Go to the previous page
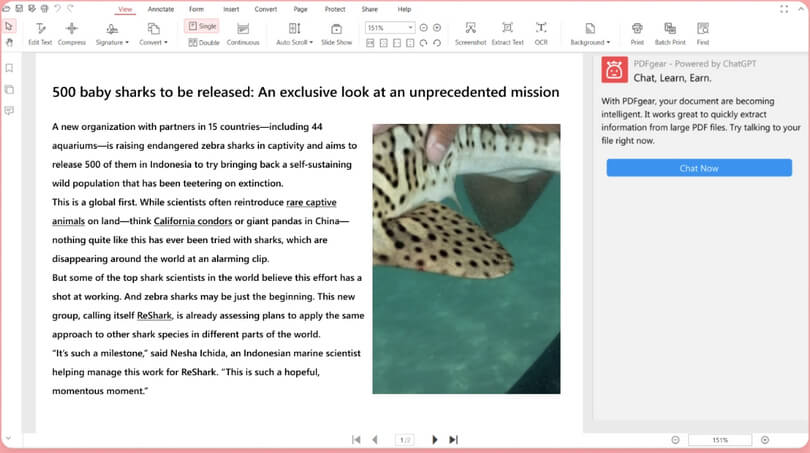Image resolution: width=810 pixels, height=453 pixels. [375, 440]
